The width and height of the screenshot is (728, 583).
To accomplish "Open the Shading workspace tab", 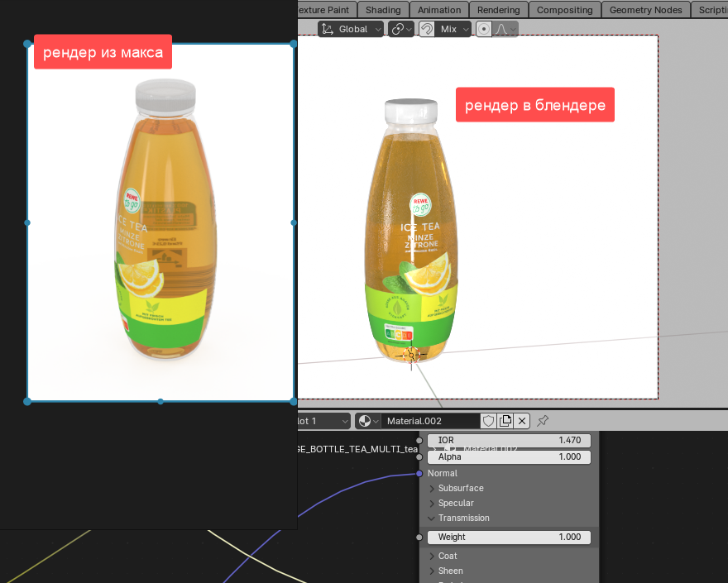I will 382,10.
